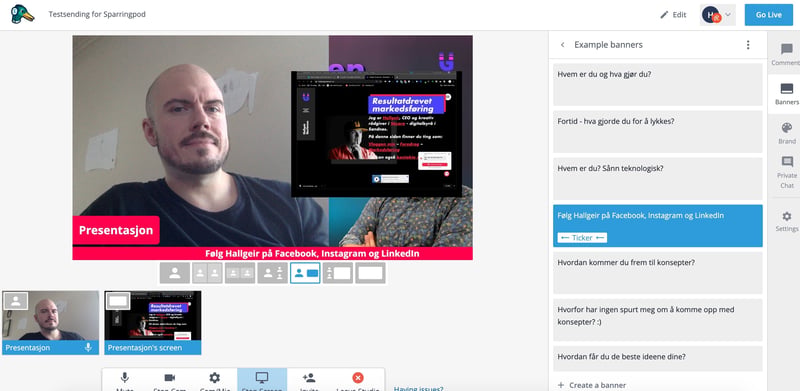This screenshot has height=391, width=800.
Task: Open the Private Chat tab
Action: [x=786, y=173]
